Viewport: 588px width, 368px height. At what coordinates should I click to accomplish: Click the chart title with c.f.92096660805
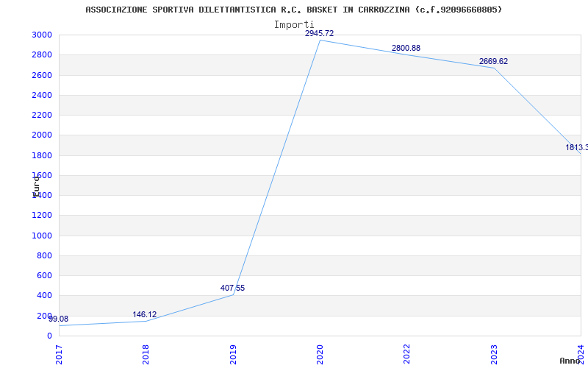pyautogui.click(x=293, y=10)
